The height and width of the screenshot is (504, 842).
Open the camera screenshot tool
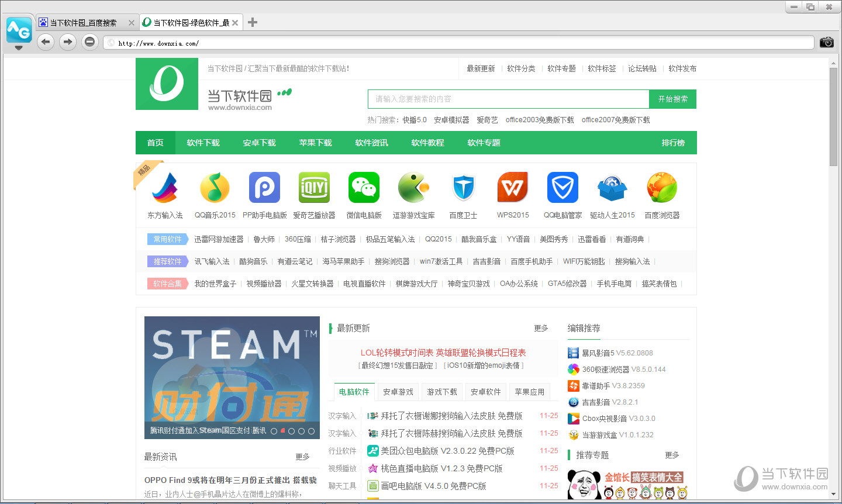coord(827,42)
